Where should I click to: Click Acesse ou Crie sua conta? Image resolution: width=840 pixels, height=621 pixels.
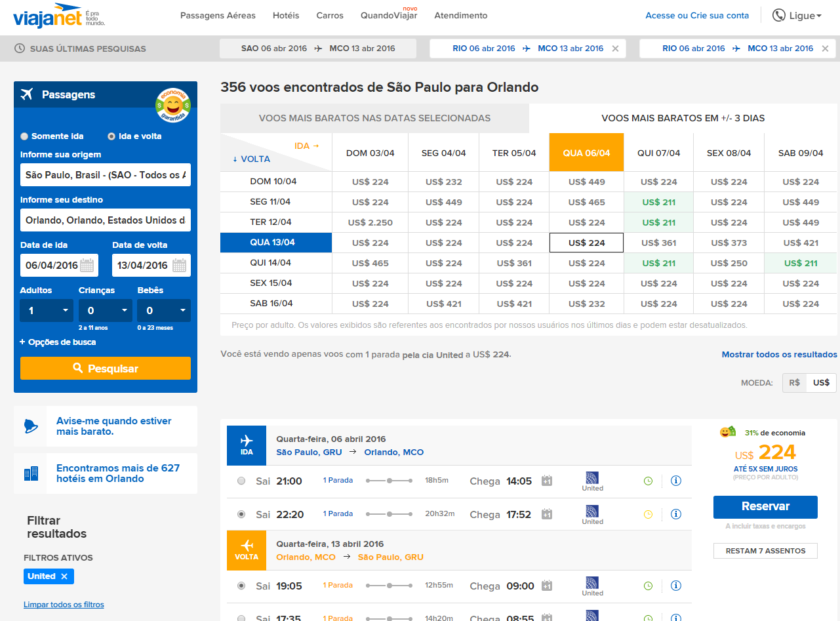(x=697, y=16)
